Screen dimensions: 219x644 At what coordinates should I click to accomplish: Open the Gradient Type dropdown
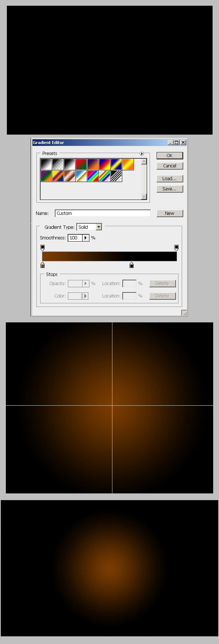click(99, 227)
